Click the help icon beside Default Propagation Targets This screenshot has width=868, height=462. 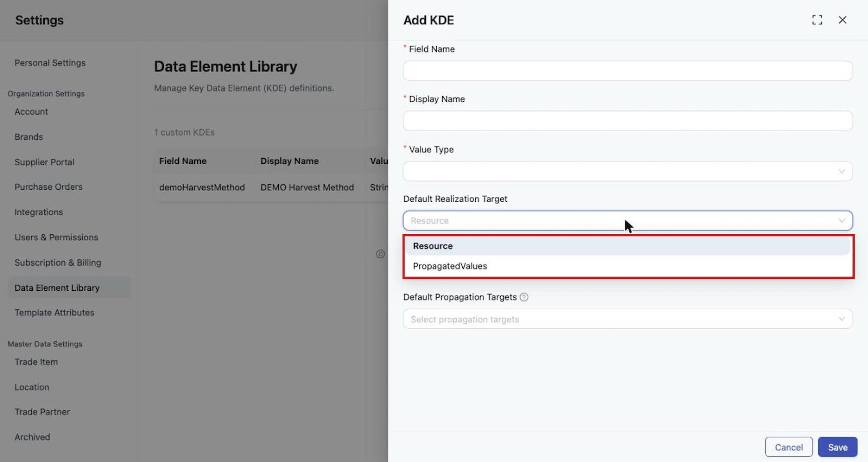(524, 297)
